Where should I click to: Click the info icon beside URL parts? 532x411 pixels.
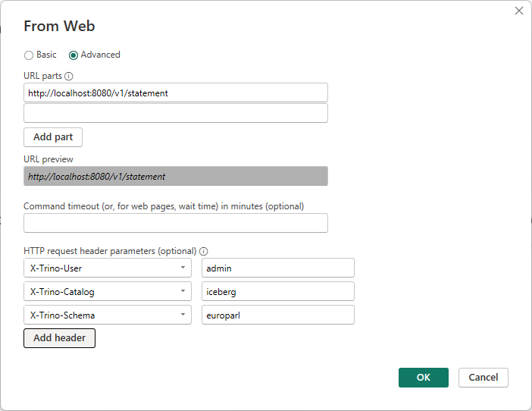click(x=69, y=77)
